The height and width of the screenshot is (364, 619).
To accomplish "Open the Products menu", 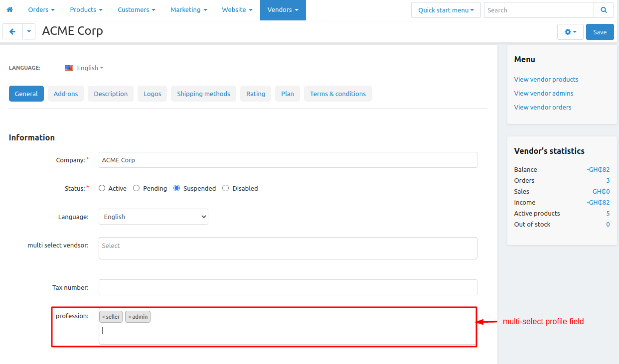I will point(86,10).
